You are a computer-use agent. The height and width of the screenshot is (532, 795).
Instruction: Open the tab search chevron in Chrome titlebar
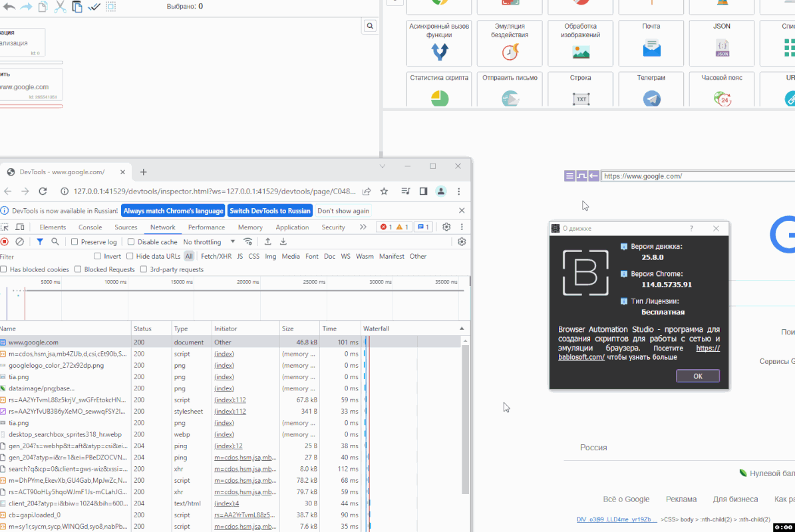click(383, 166)
